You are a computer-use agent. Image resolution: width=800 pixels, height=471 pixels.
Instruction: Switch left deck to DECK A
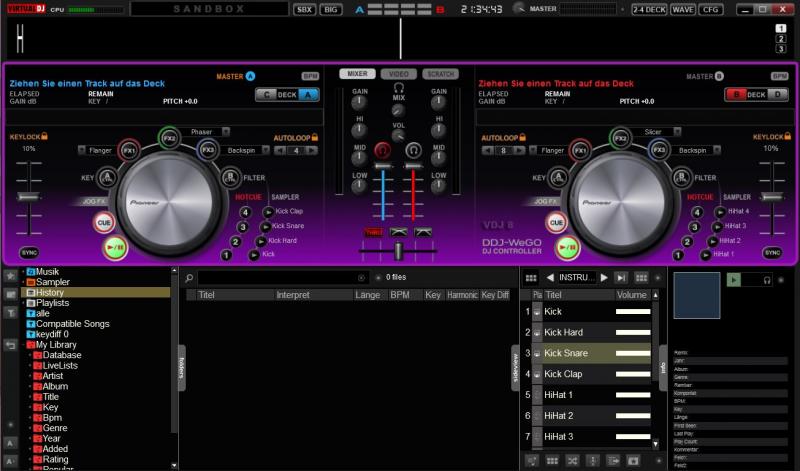pyautogui.click(x=308, y=94)
